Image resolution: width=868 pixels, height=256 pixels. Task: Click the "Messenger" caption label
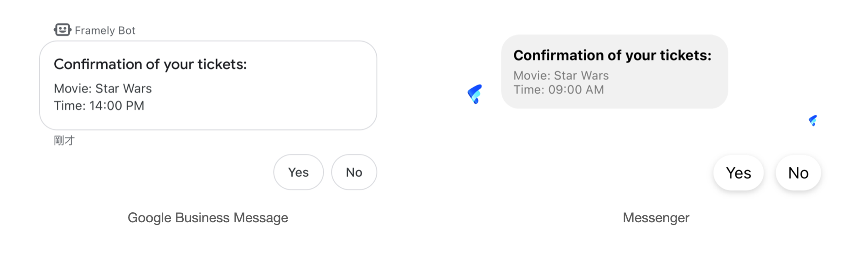point(656,218)
